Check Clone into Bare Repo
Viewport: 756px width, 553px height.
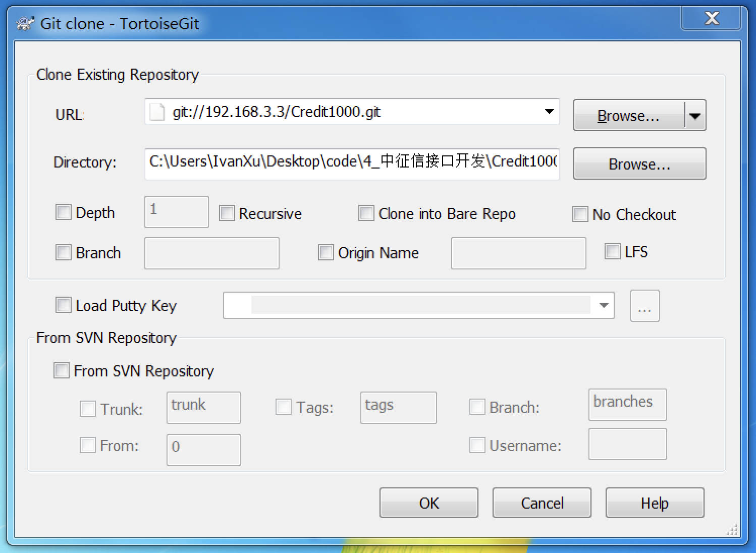[366, 213]
